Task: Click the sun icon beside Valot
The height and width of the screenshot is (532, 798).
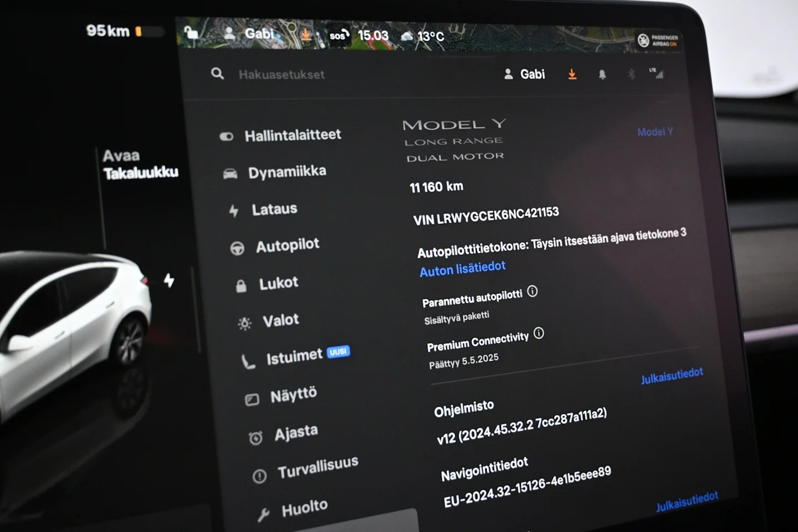Action: tap(244, 324)
